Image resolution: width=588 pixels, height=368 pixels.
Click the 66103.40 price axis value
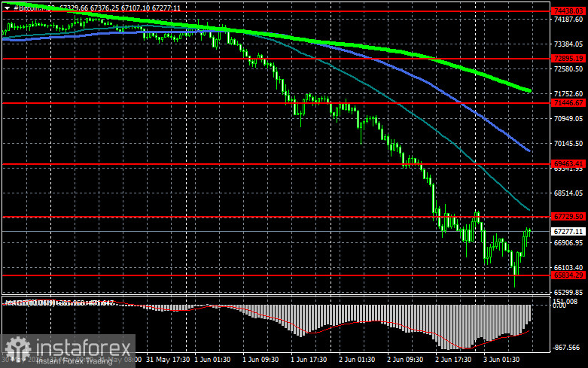pos(568,268)
